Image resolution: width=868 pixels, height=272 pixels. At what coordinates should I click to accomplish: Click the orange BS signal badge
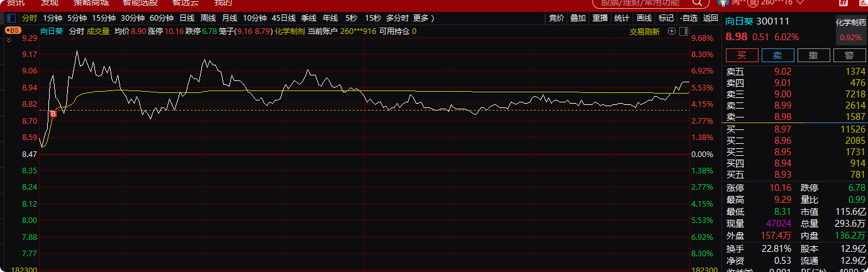13,30
